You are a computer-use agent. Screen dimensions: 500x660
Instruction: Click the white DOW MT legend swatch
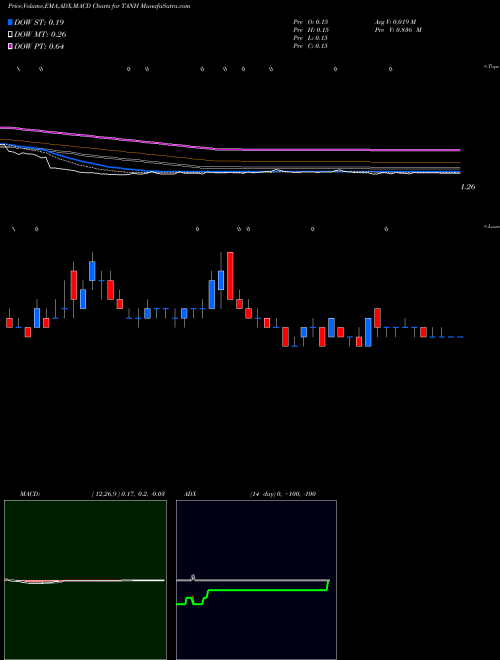pyautogui.click(x=10, y=35)
